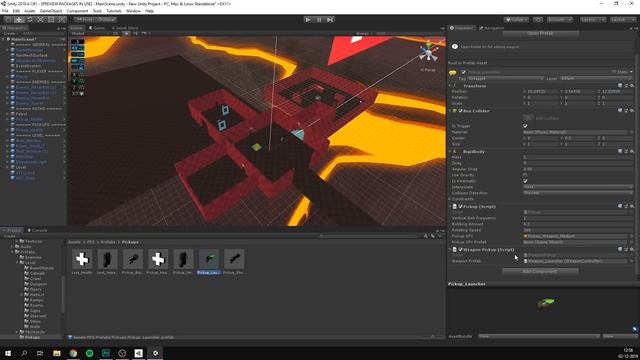Screen dimensions: 640x360
Task: Click the scene orientation gizmo
Action: [429, 52]
